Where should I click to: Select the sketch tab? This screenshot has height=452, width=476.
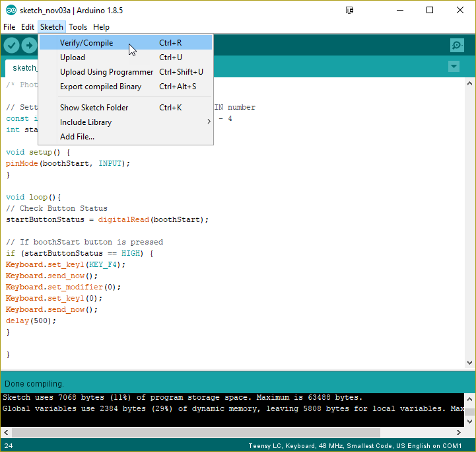[22, 68]
